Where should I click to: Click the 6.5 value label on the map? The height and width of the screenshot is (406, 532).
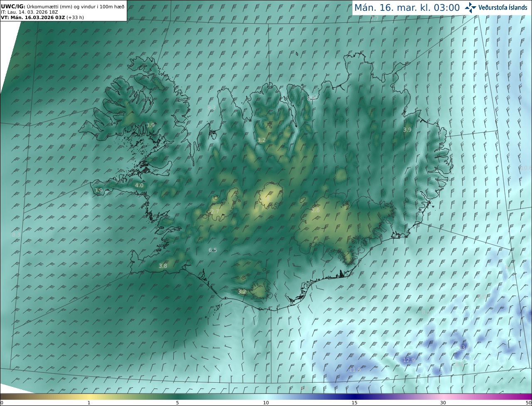(x=213, y=250)
